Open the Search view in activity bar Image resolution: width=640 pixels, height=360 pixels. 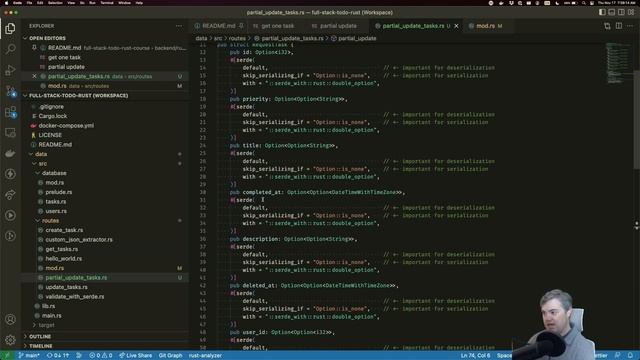(10, 49)
